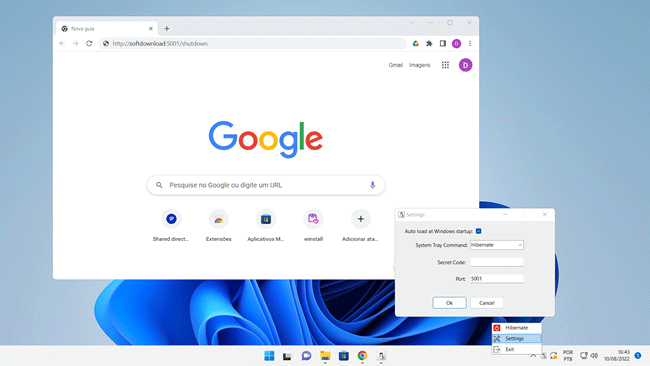Toggle the Chrome side panel icon
Screen dimensions: 650x366
point(443,43)
